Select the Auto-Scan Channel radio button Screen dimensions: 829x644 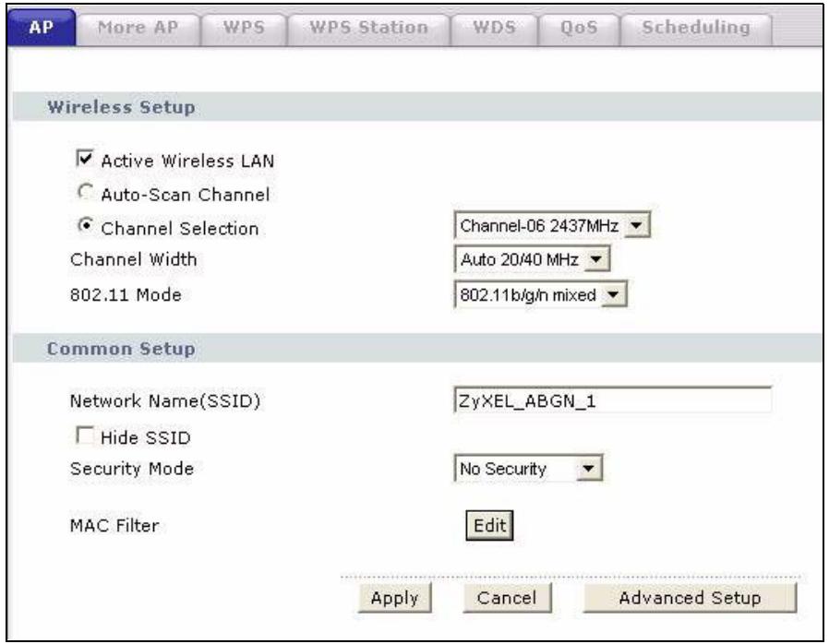click(85, 192)
